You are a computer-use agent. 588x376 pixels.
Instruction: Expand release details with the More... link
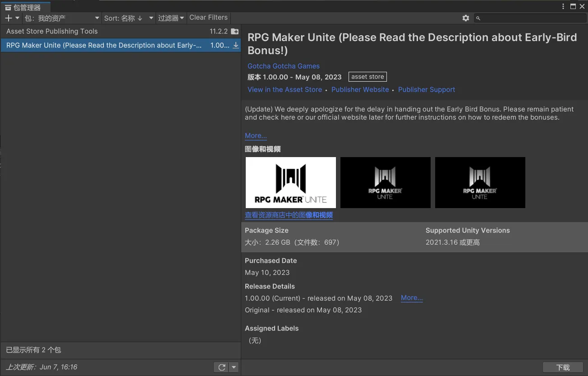tap(412, 298)
